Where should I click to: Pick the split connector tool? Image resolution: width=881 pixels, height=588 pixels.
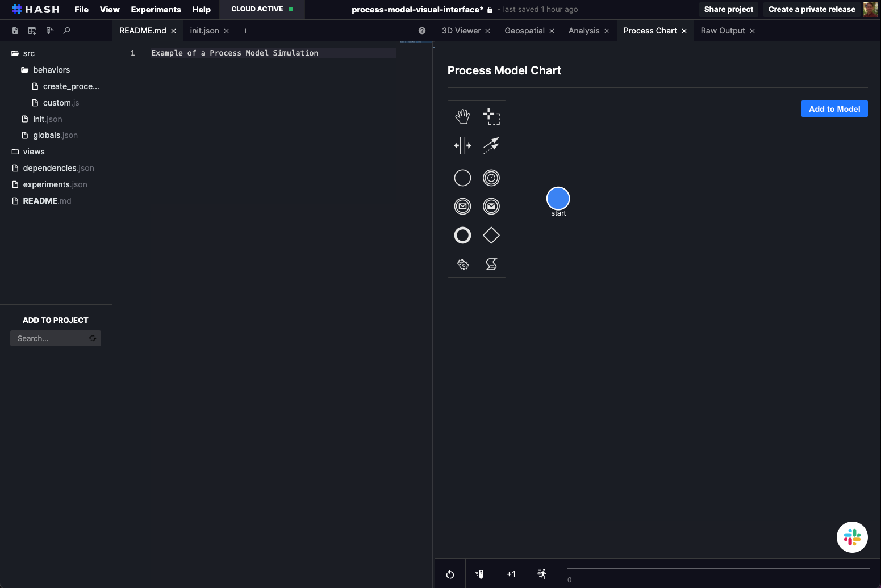click(462, 145)
